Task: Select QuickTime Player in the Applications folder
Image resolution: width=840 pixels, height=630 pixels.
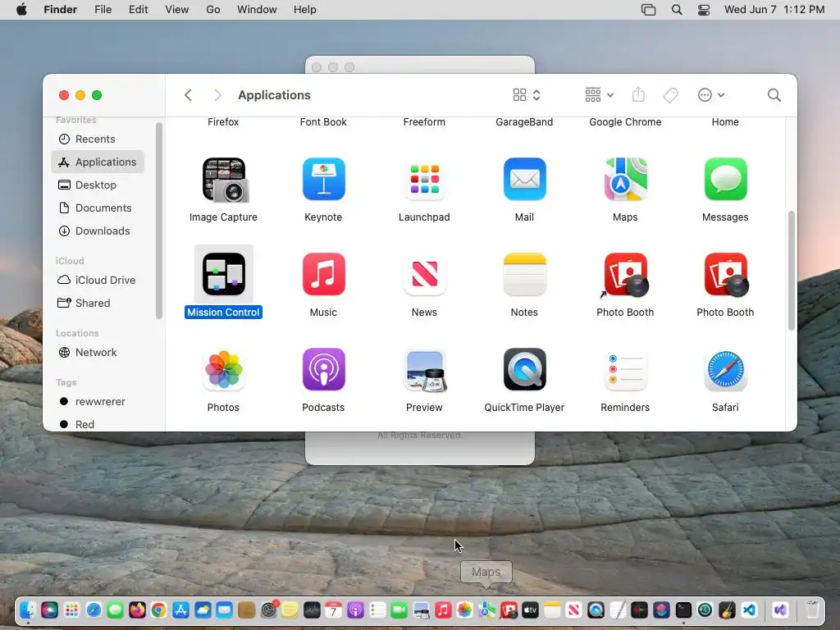Action: tap(524, 370)
